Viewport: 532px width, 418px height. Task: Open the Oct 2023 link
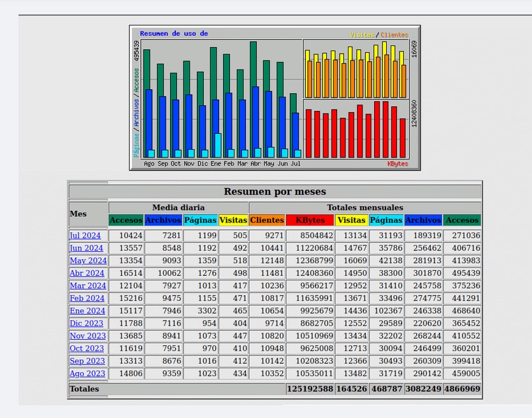tap(87, 349)
